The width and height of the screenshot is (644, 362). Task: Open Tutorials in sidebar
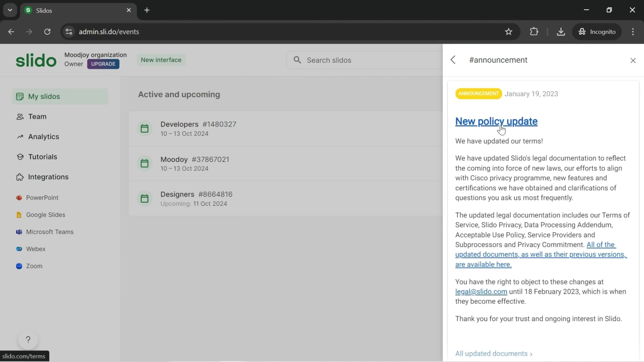pos(42,157)
